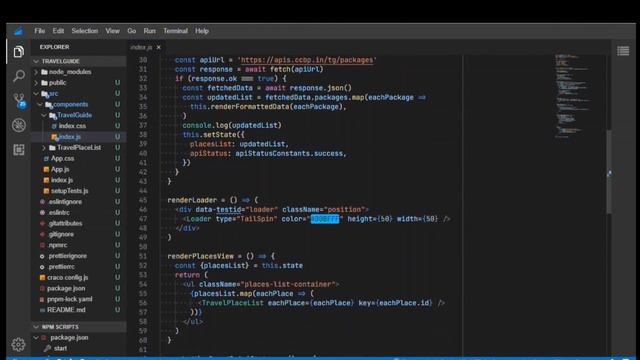Open README.md file
This screenshot has height=360, width=640.
pyautogui.click(x=79, y=310)
